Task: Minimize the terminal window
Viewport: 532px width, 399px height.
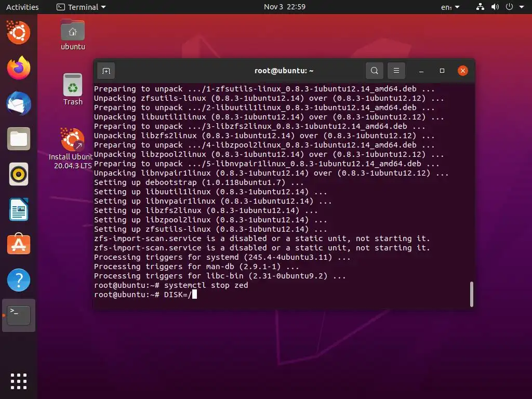Action: [x=421, y=71]
